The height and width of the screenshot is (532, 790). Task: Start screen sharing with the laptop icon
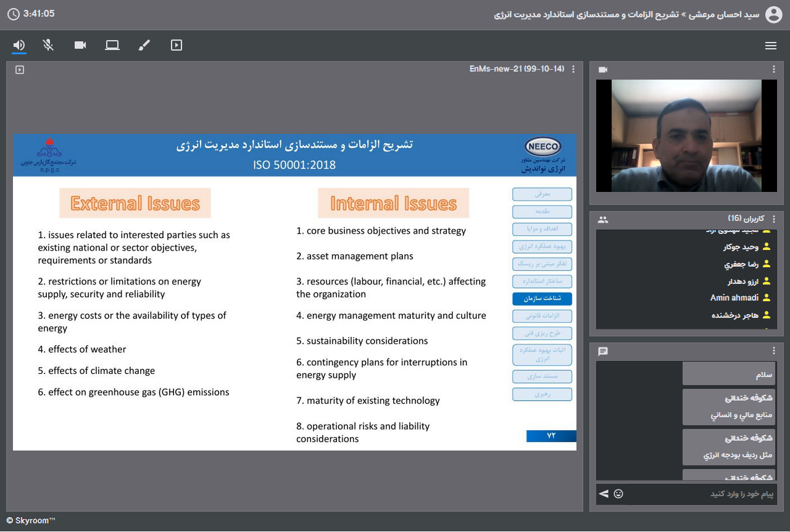point(112,45)
